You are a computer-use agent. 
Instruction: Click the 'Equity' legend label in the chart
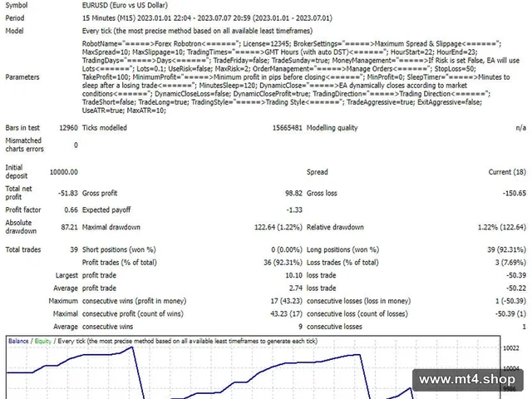pos(43,342)
